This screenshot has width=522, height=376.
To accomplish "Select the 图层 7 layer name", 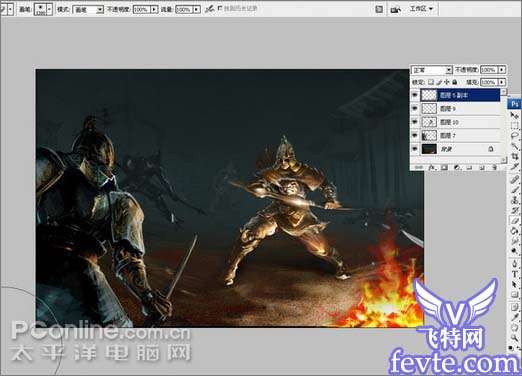I will [x=448, y=135].
